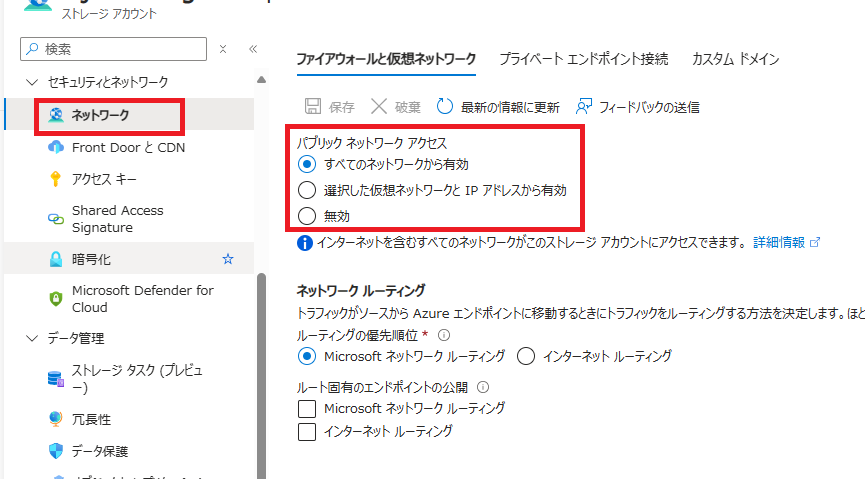Viewport: 865px width, 479px height.
Task: Select すべてのネットワークから有効 radio option
Action: (307, 164)
